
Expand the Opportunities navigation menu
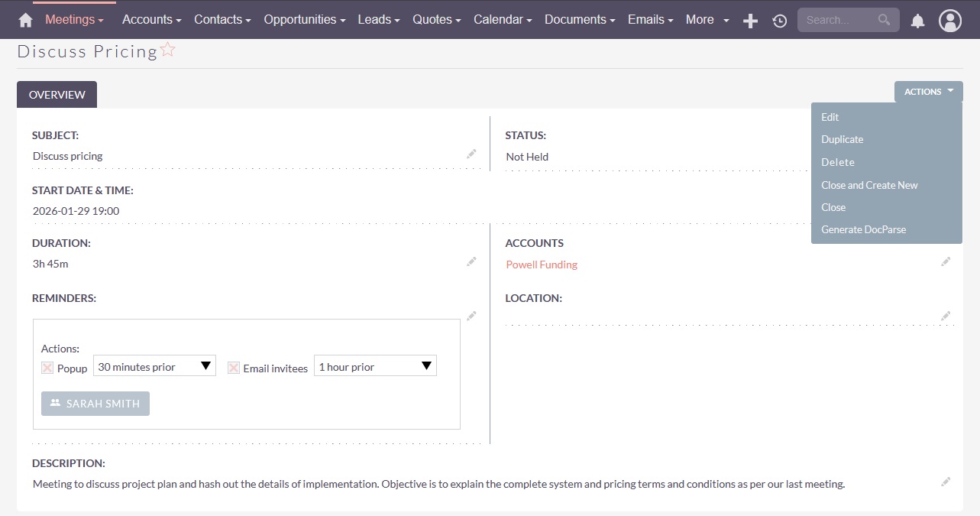[304, 20]
